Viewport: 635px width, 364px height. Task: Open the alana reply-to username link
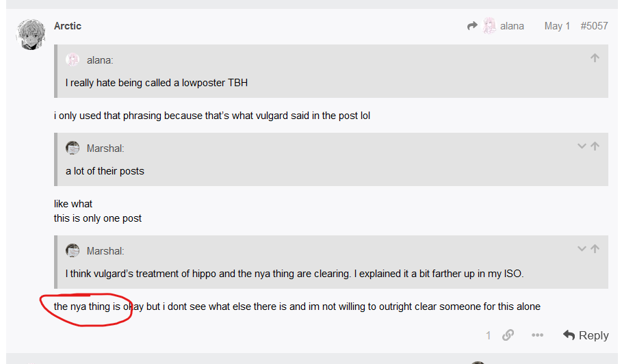512,26
